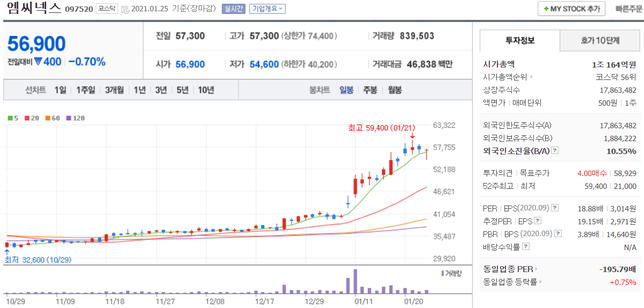This screenshot has height=308, width=644.
Task: Select the 1년 line chart
Action: pyautogui.click(x=140, y=90)
